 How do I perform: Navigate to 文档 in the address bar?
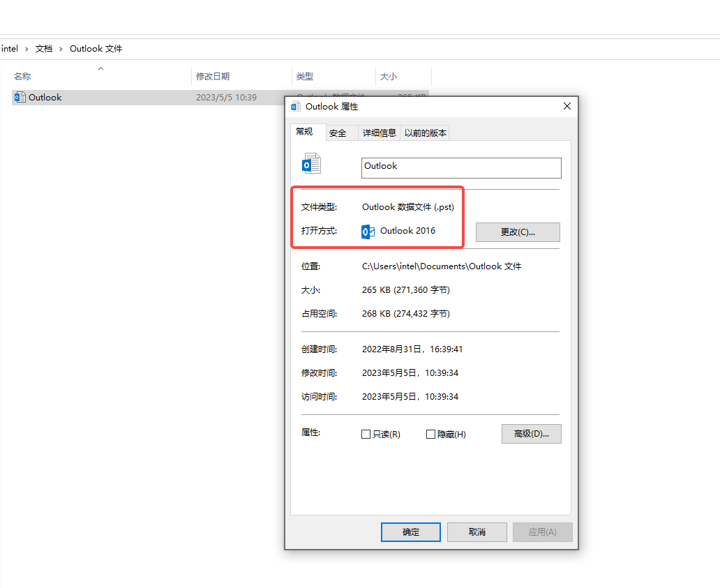44,49
